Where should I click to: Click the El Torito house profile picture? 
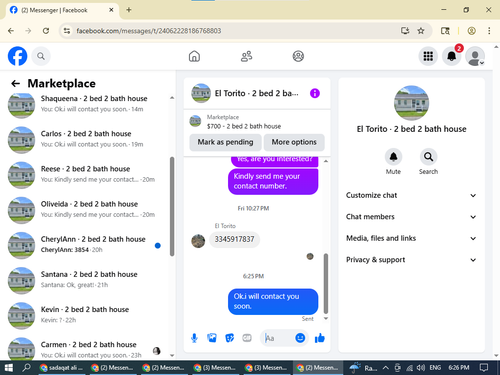coord(411,103)
